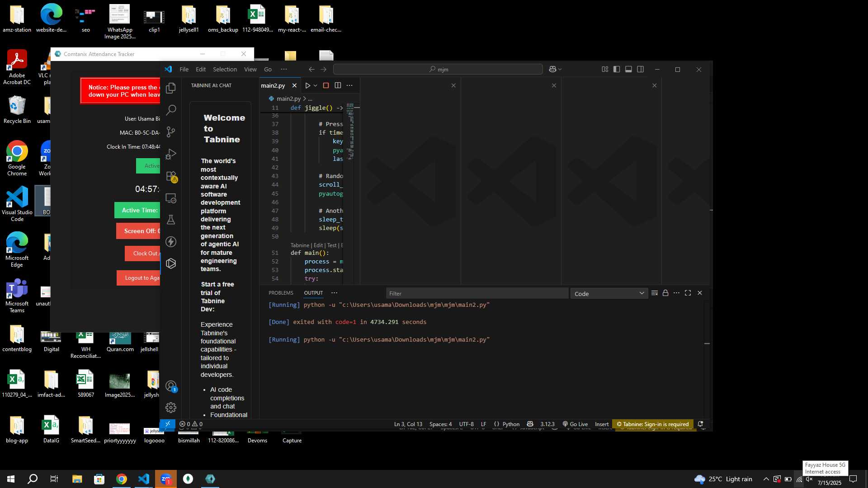The height and width of the screenshot is (488, 868).
Task: Open File Explorer from the taskbar
Action: 77,479
